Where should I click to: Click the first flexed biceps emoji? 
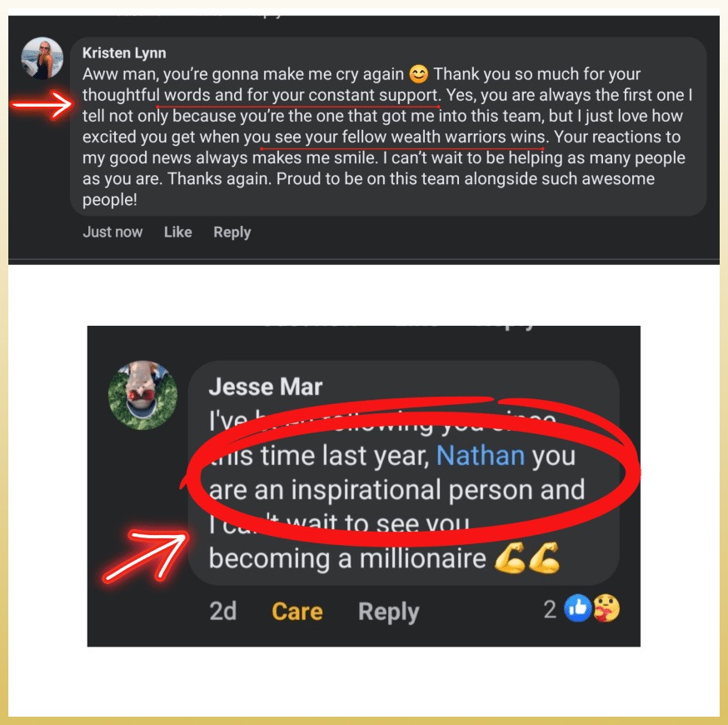pos(510,557)
